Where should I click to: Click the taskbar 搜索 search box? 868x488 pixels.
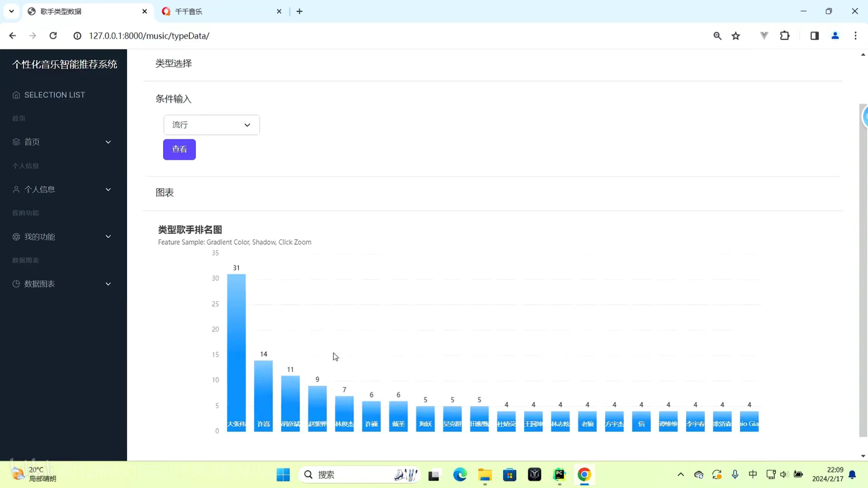tap(360, 474)
